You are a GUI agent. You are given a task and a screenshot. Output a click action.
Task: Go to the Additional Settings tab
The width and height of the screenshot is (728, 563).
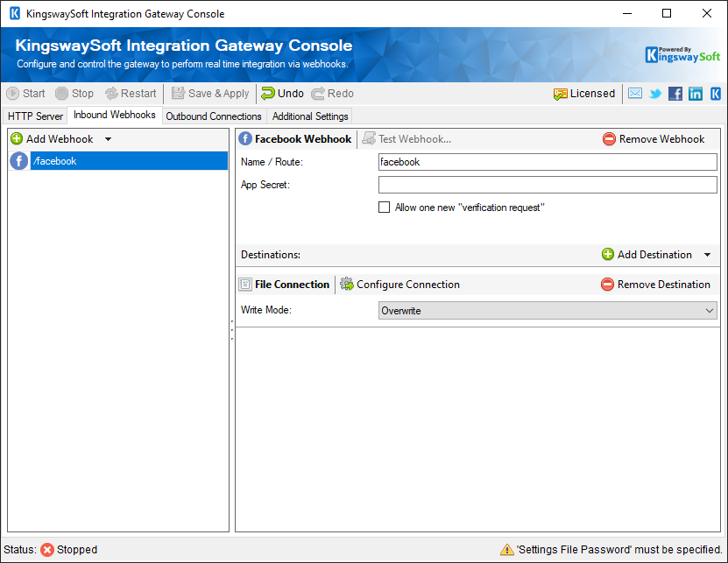[x=310, y=116]
